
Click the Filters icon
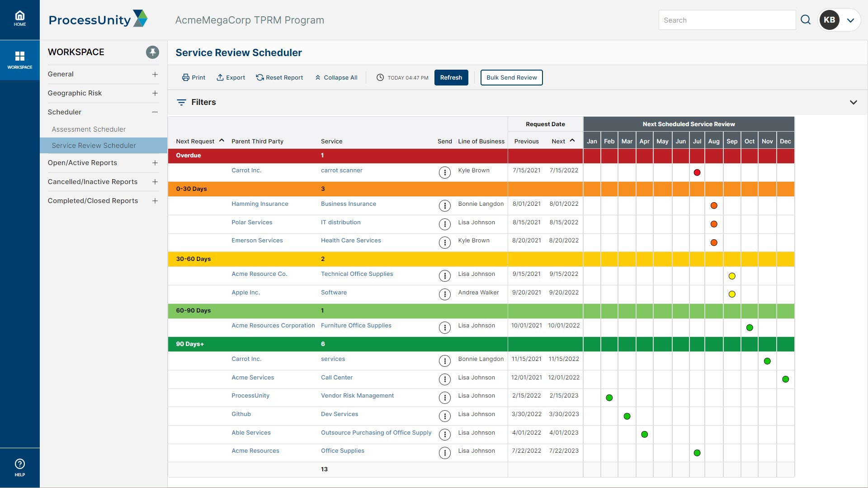coord(181,102)
